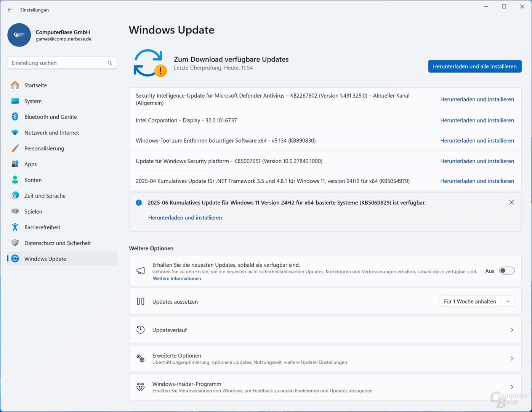Image resolution: width=532 pixels, height=412 pixels.
Task: Expand Erweiterte Optionen with its chevron
Action: point(512,359)
